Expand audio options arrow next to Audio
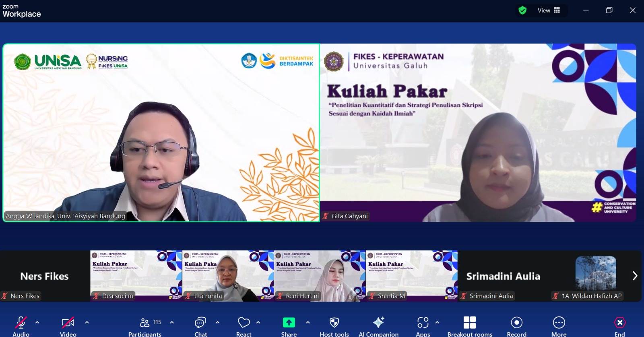644x337 pixels. (37, 322)
